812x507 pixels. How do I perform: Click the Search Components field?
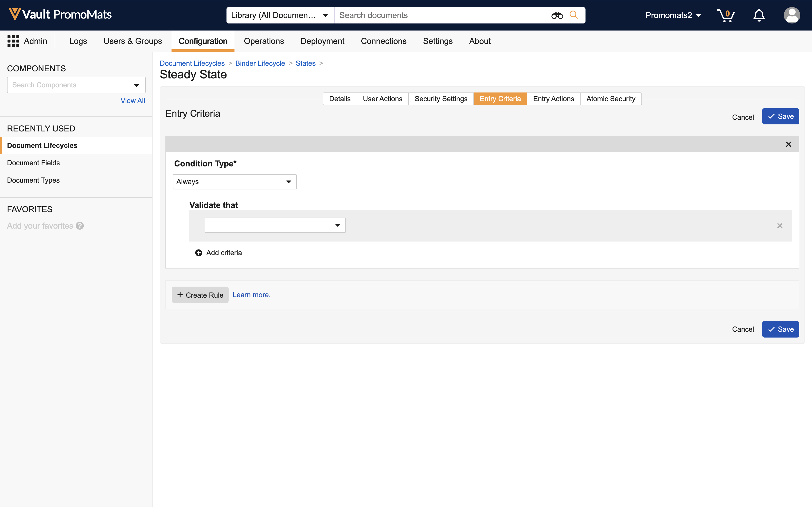pos(70,85)
